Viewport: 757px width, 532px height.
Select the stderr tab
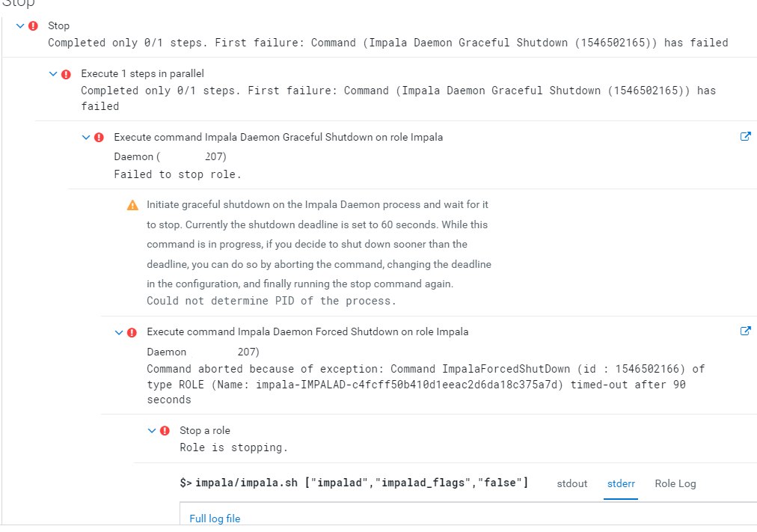(621, 483)
